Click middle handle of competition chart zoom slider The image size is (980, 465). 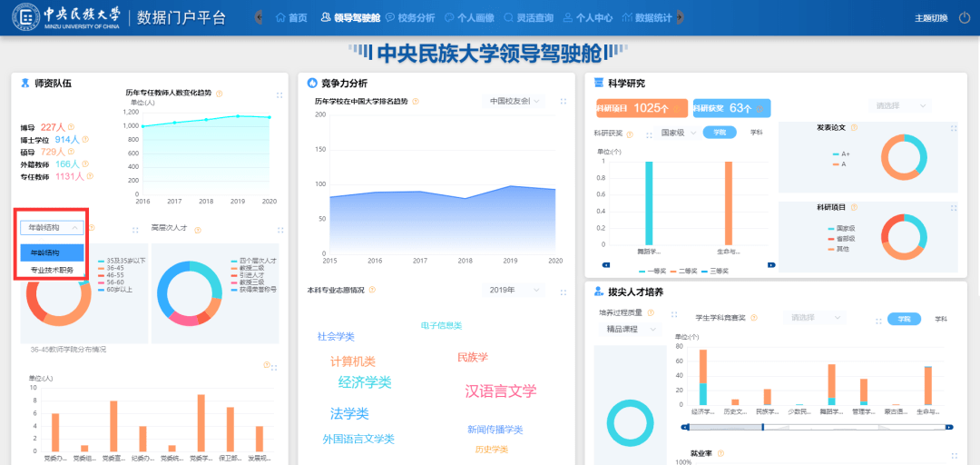762,427
